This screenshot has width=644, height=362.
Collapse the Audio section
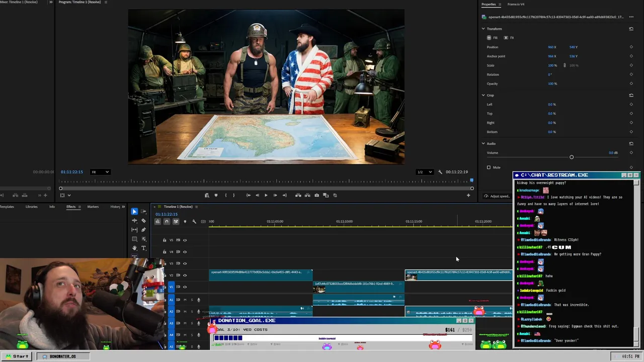(483, 143)
